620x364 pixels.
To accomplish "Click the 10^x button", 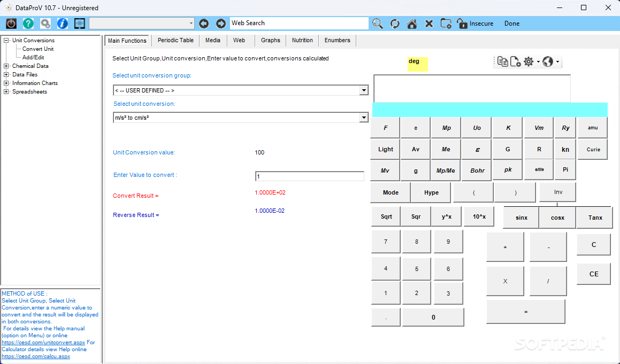I will pyautogui.click(x=479, y=216).
